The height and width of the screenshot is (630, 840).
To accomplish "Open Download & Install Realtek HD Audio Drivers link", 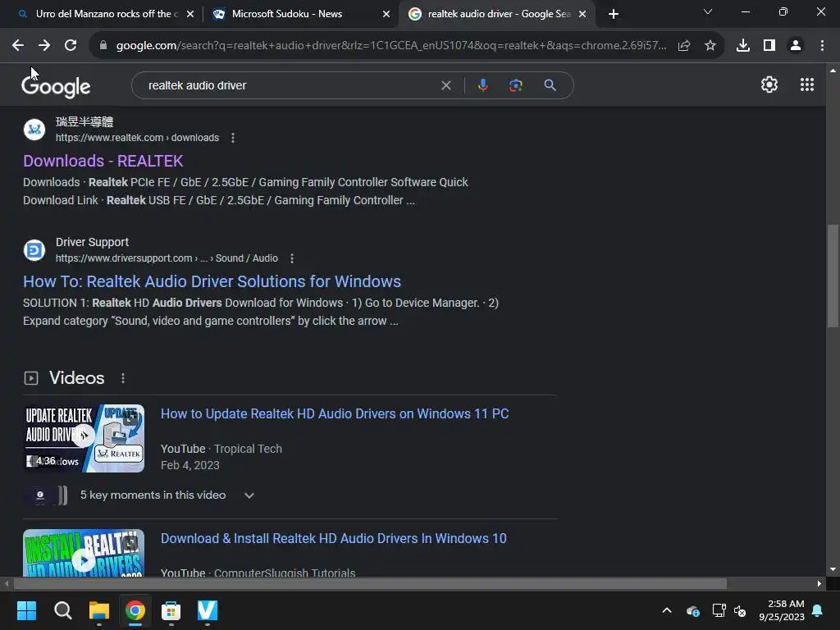I will pyautogui.click(x=334, y=538).
